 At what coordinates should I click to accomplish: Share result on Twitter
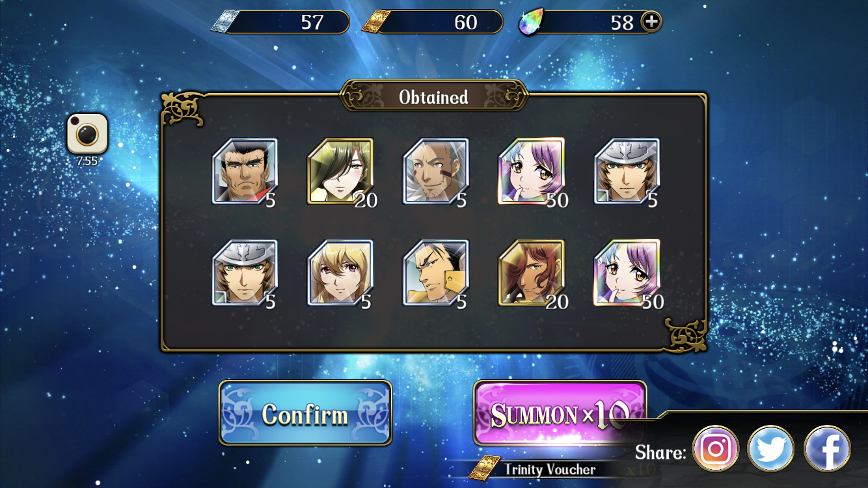pos(771,448)
